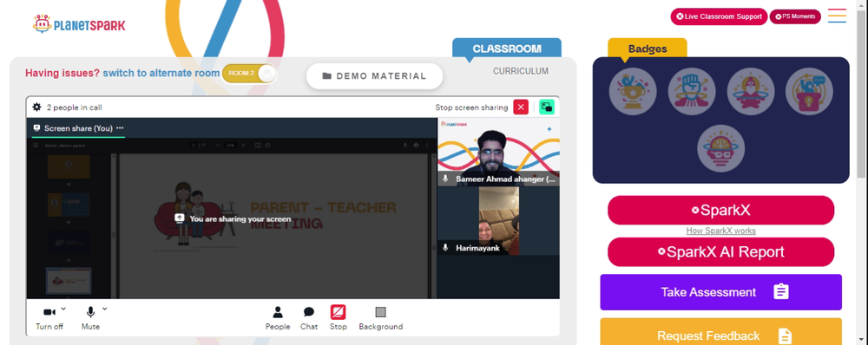This screenshot has height=345, width=868.
Task: Launch SparkX
Action: click(x=720, y=210)
